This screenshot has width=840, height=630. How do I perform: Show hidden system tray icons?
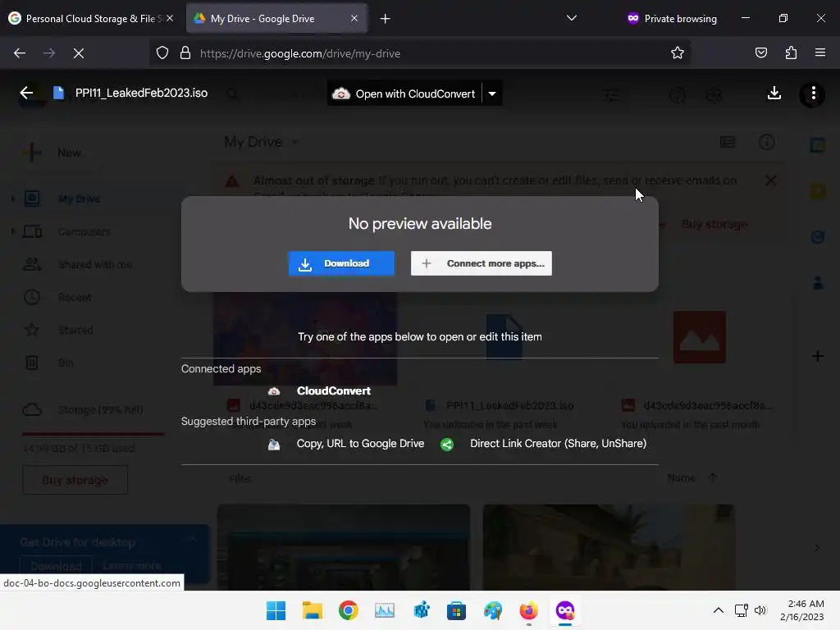tap(719, 610)
